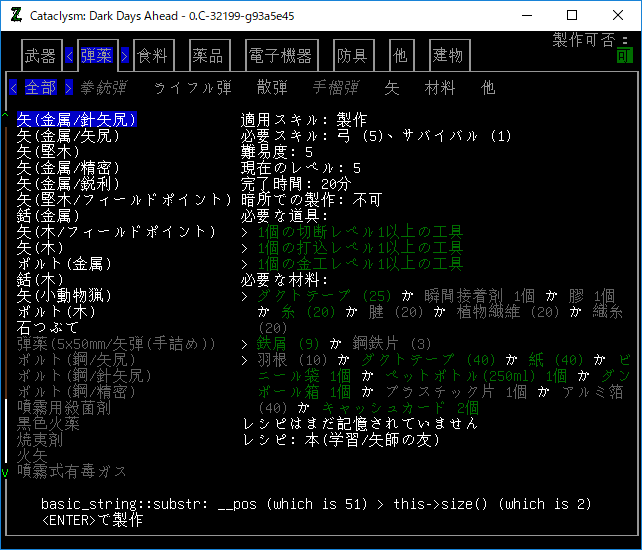Click the <ENTER>で製作 craft prompt
Screen dimensions: 642x550
pyautogui.click(x=92, y=519)
